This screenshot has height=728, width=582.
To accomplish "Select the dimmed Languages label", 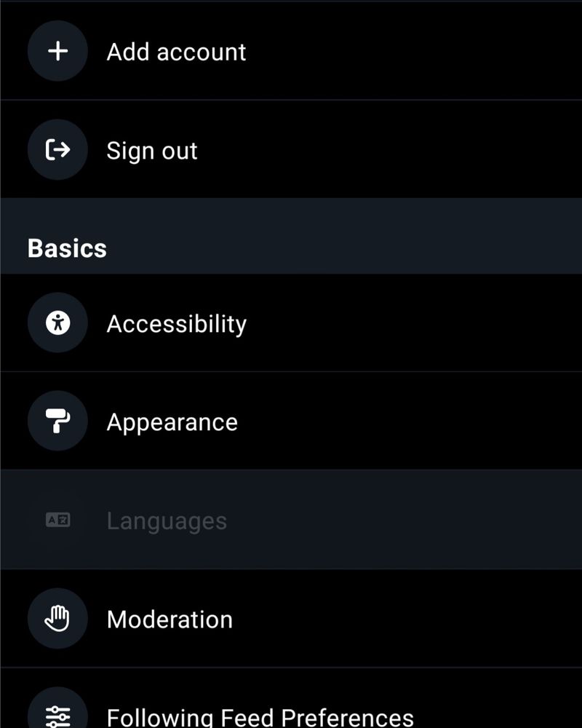I will [167, 521].
